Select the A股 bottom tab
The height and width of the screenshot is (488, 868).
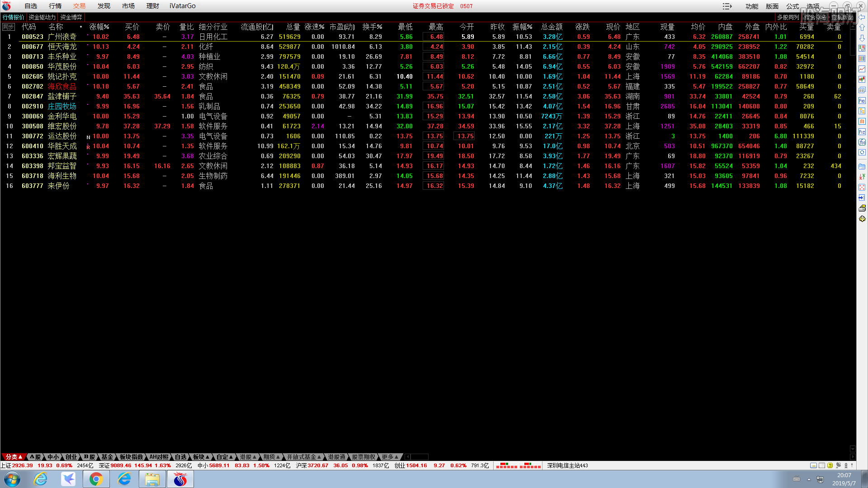click(x=35, y=457)
